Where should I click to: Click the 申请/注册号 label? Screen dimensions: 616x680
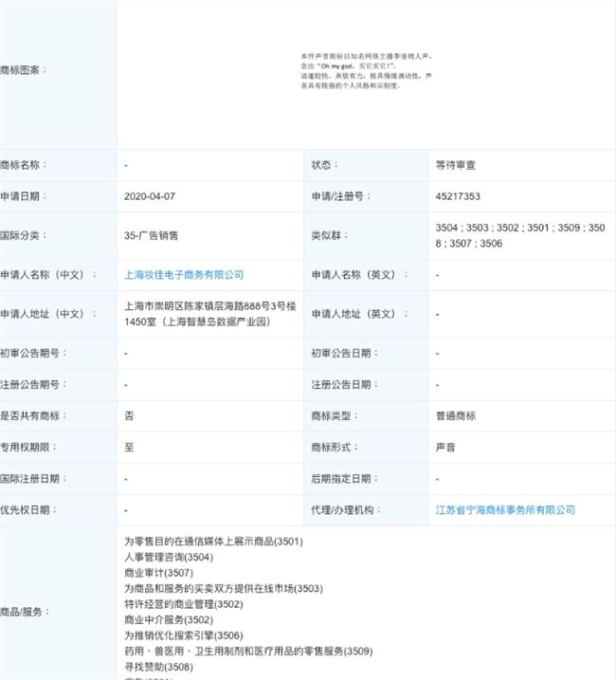tap(341, 196)
